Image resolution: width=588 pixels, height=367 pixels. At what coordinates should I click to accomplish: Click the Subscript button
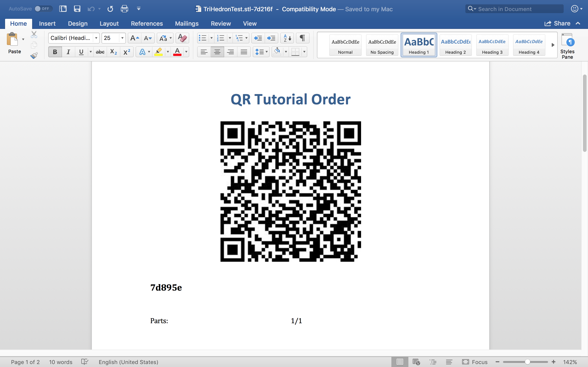pos(113,52)
